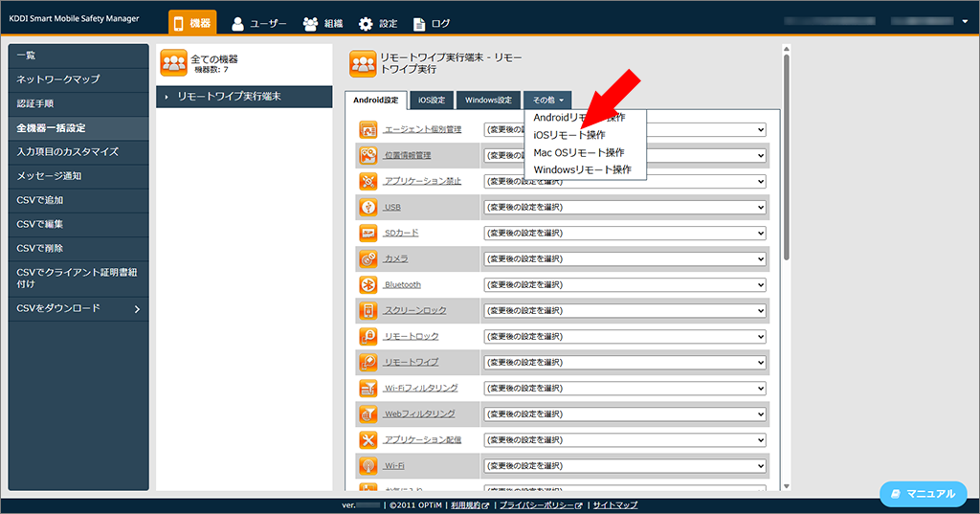Open the 設定 gear menu
Screen dimensions: 980x514
click(x=378, y=24)
